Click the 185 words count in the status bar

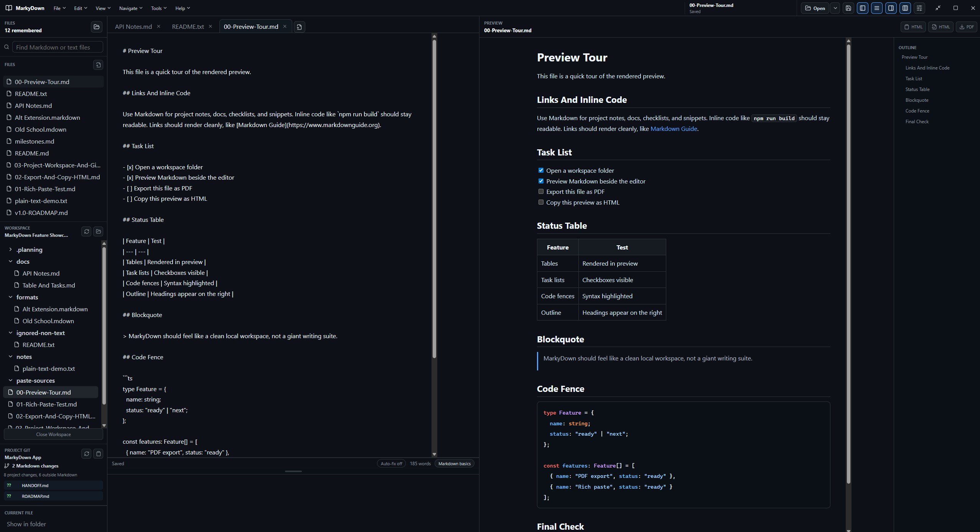(420, 464)
